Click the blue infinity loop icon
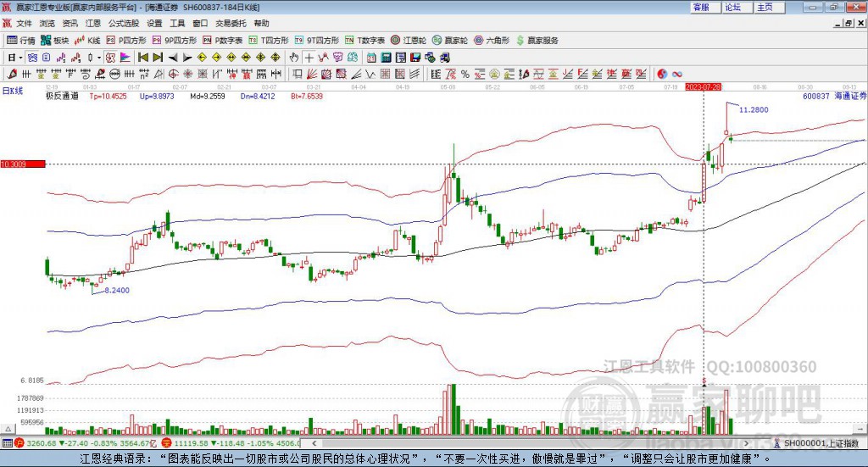Screen dimensions: 868x467 pyautogui.click(x=677, y=74)
